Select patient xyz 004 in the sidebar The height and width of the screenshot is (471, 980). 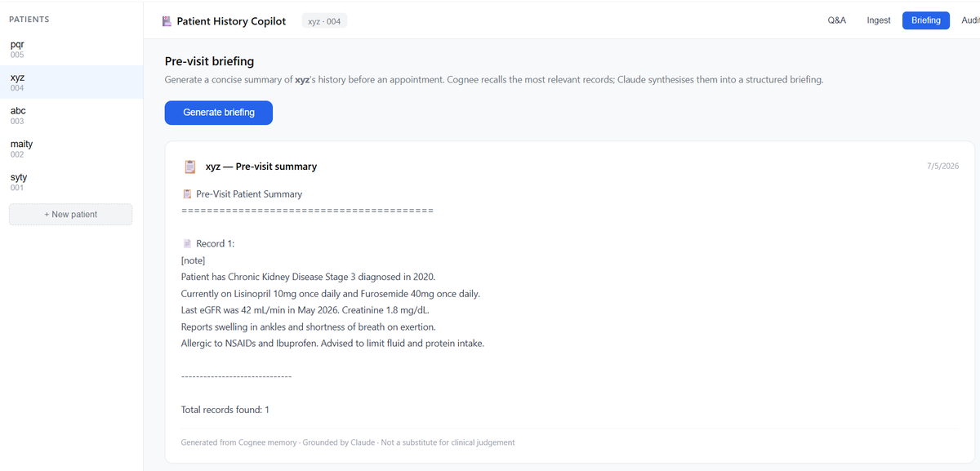[x=72, y=82]
